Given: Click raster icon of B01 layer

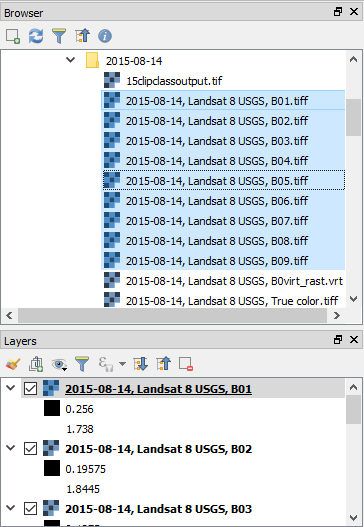Looking at the screenshot, I should pos(51,388).
